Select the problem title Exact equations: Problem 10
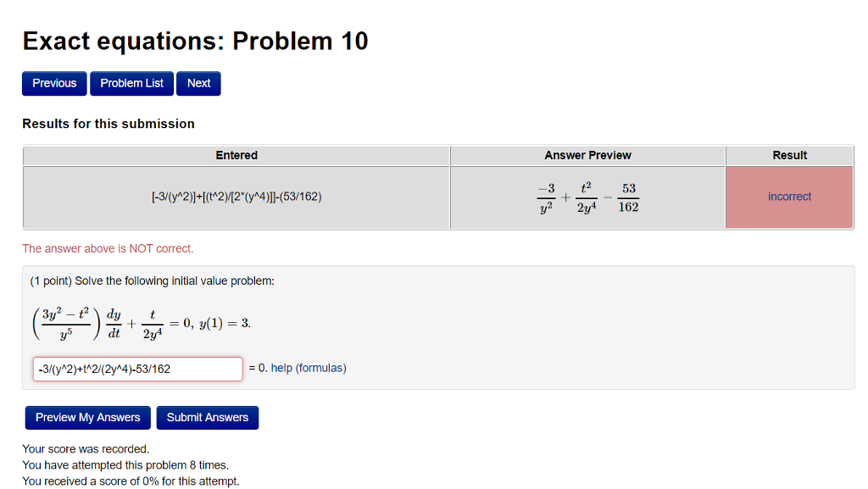 pyautogui.click(x=194, y=40)
